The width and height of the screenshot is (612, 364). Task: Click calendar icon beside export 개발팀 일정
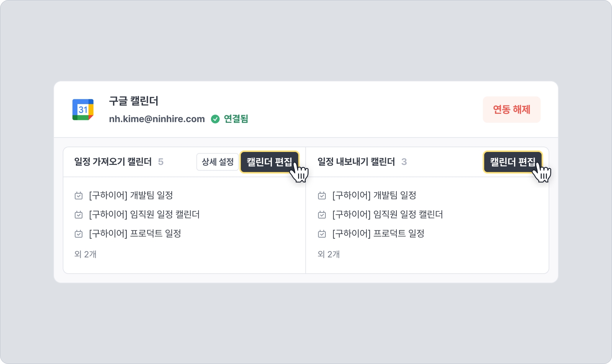[322, 196]
